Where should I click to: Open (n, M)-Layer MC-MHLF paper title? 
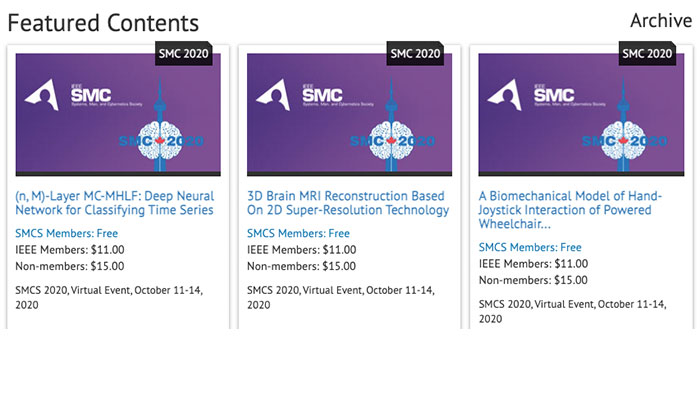tap(114, 203)
